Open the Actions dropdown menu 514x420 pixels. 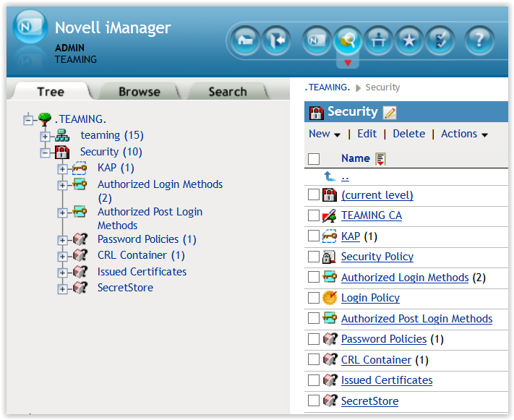click(464, 134)
